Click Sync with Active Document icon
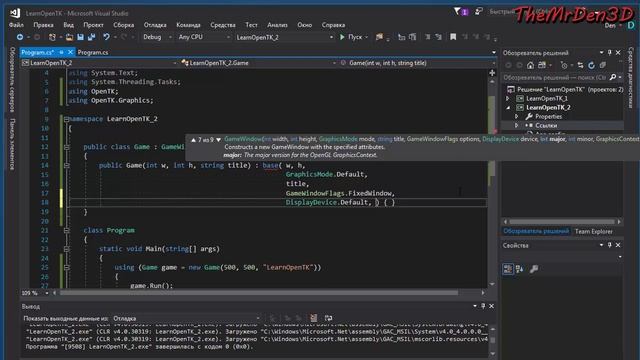The height and width of the screenshot is (360, 640). point(580,65)
